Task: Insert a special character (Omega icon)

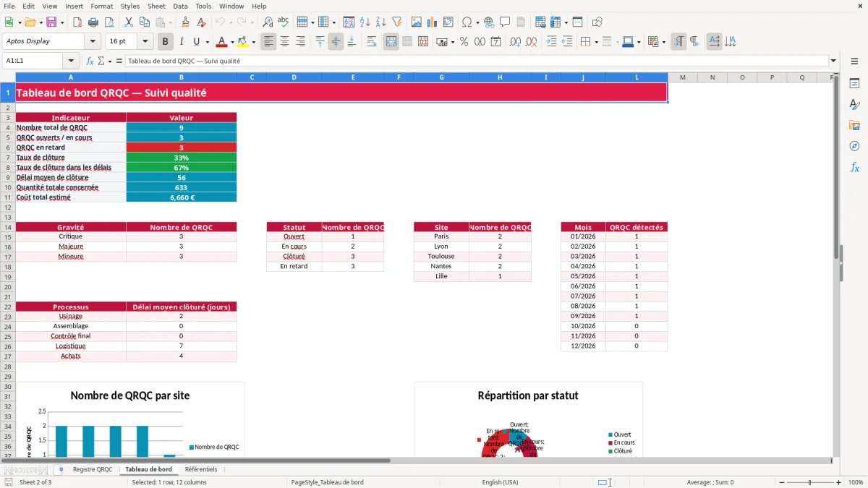Action: (467, 22)
